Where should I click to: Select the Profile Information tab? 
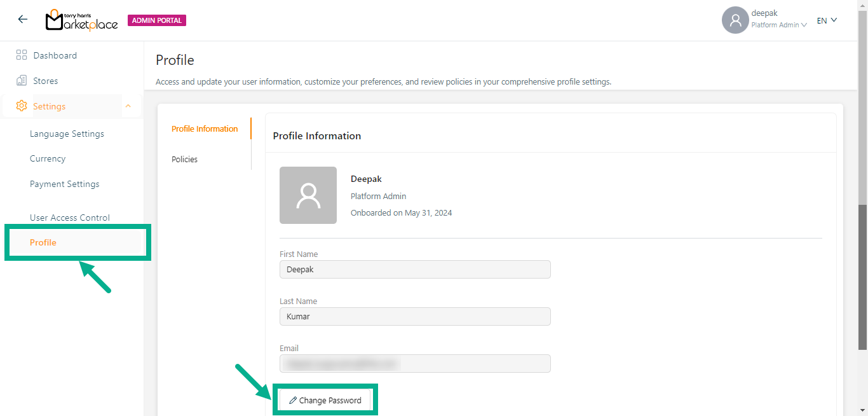click(x=205, y=128)
